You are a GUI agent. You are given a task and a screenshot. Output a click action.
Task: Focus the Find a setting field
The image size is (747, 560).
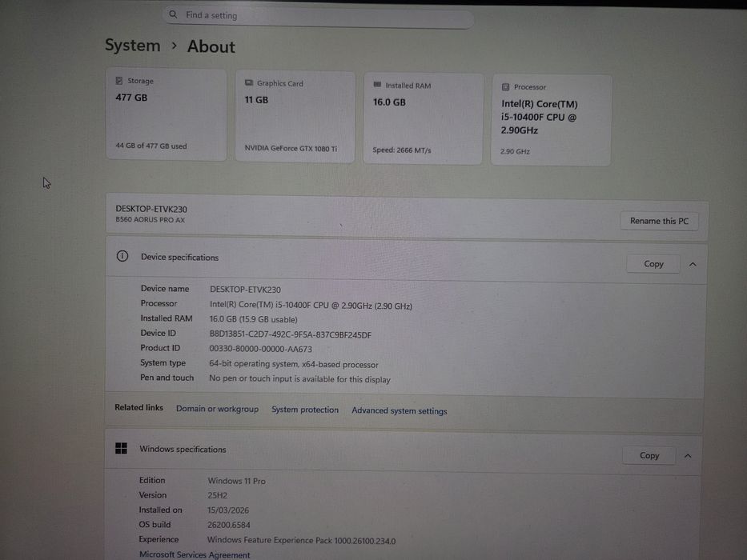coord(318,16)
